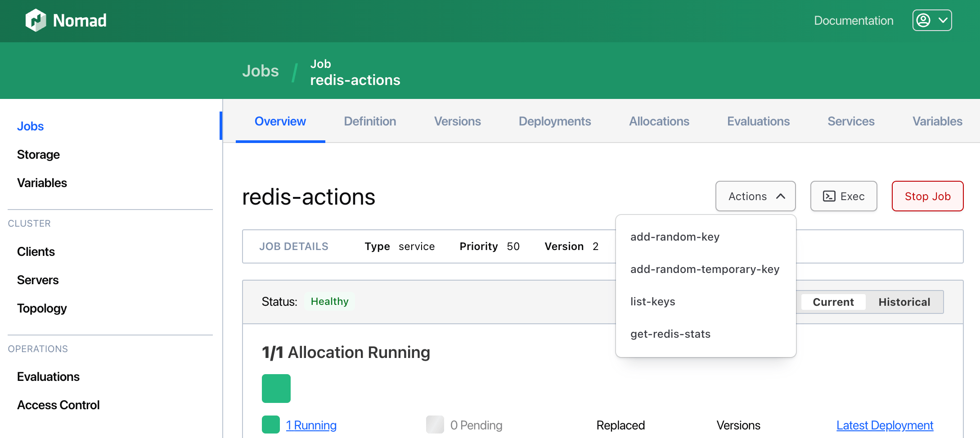Click the Nomad logo icon
980x438 pixels.
click(x=36, y=20)
